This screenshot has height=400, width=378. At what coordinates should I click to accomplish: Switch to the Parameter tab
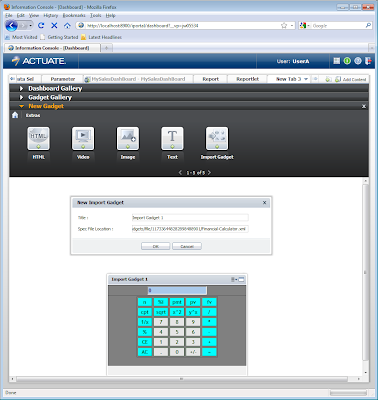point(63,79)
